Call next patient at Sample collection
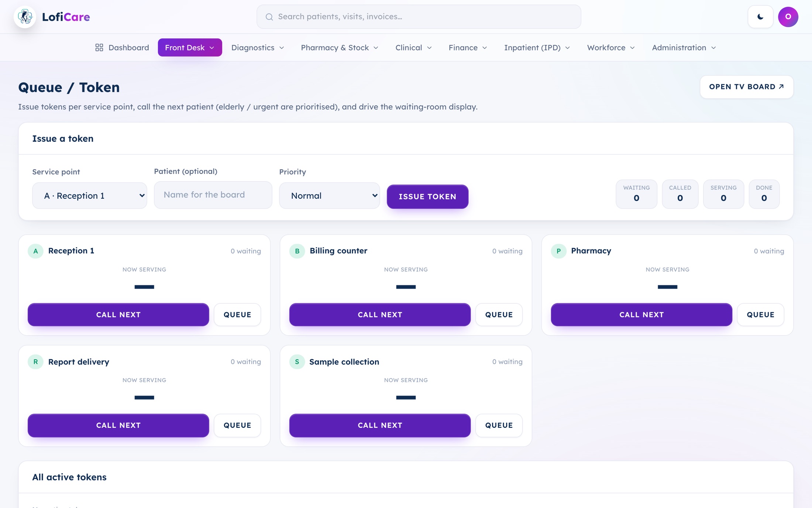Screen dimensions: 812x508 click(x=380, y=425)
